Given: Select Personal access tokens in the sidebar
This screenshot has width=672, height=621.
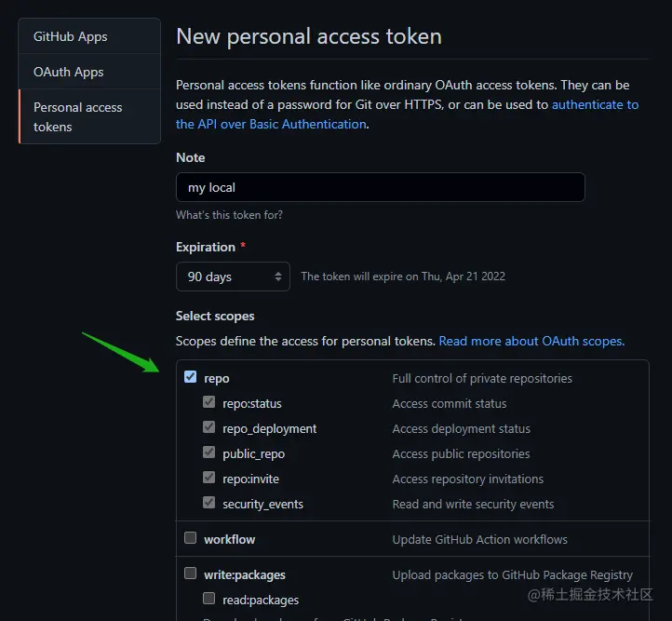Looking at the screenshot, I should pyautogui.click(x=78, y=116).
